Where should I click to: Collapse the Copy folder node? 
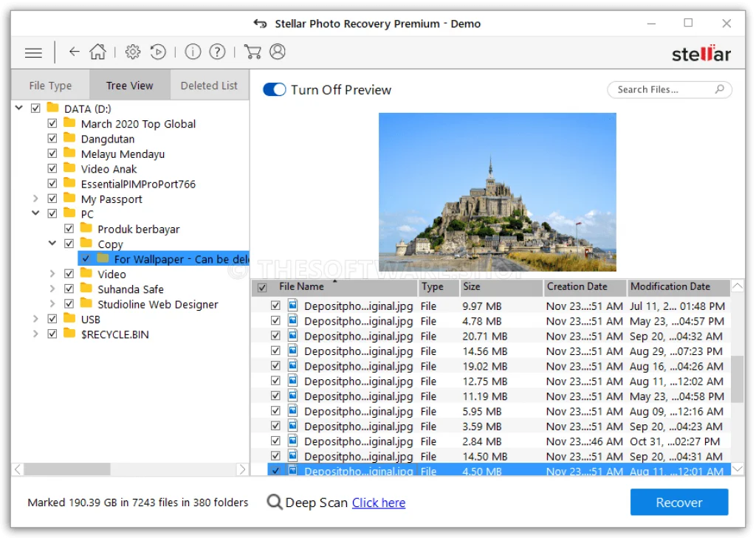[52, 243]
